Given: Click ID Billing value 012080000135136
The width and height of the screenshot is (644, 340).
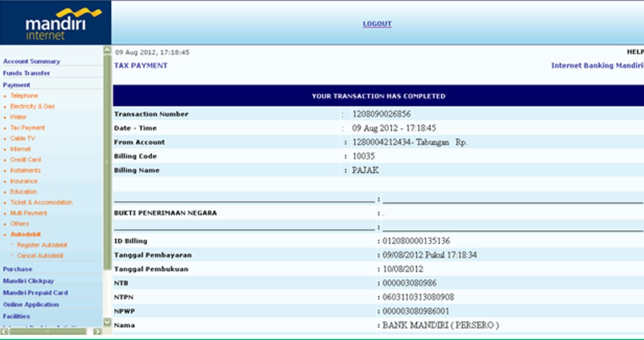Looking at the screenshot, I should (416, 241).
